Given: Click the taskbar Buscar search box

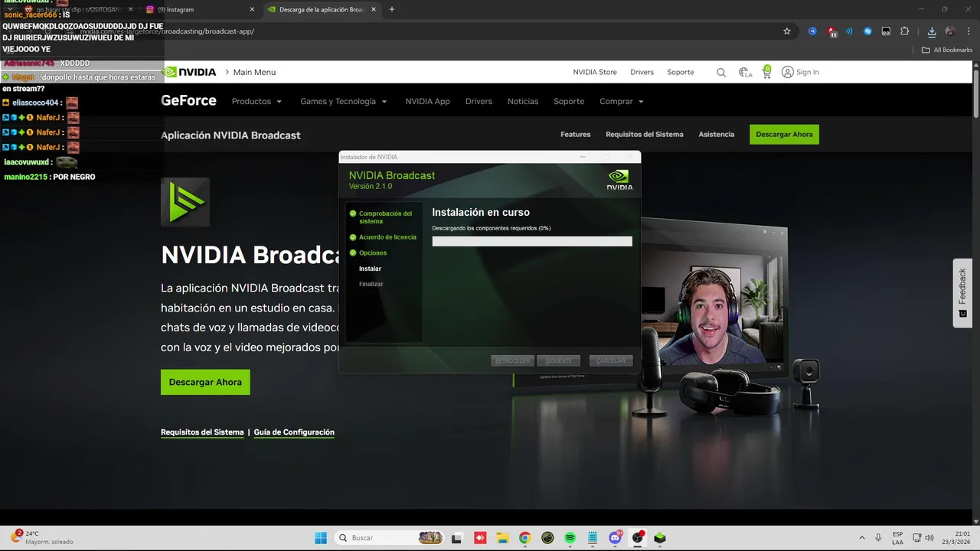Looking at the screenshot, I should (x=390, y=538).
